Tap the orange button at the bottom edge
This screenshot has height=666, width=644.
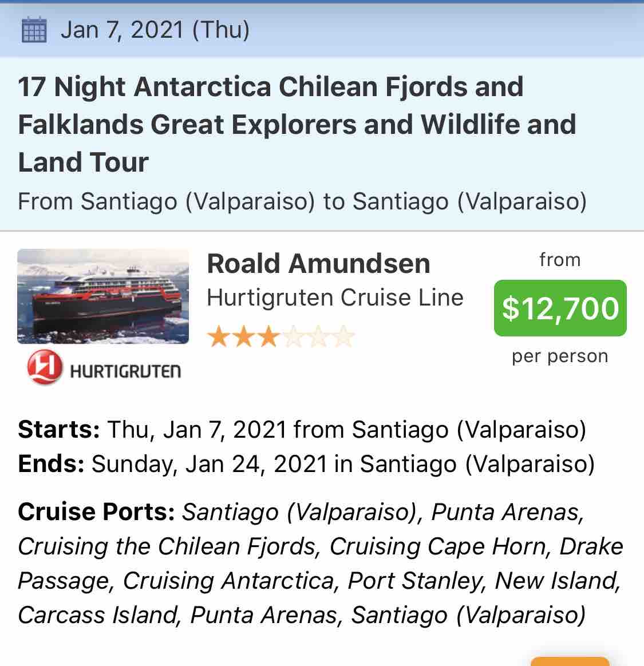tap(570, 661)
